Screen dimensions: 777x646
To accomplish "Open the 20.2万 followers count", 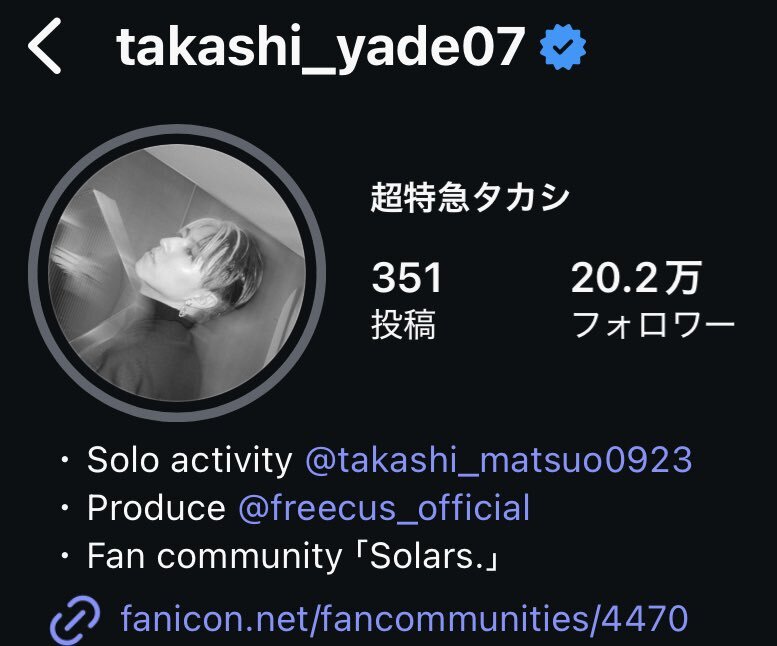I will tap(636, 278).
